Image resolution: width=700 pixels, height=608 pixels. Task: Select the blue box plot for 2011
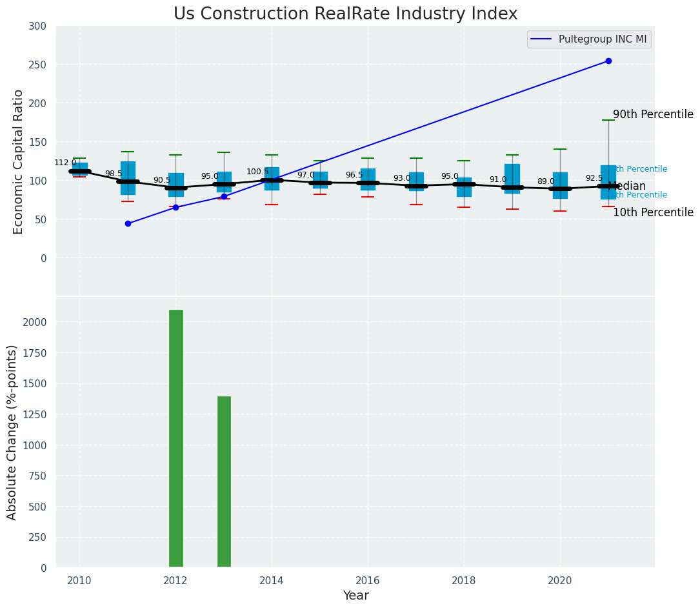128,177
